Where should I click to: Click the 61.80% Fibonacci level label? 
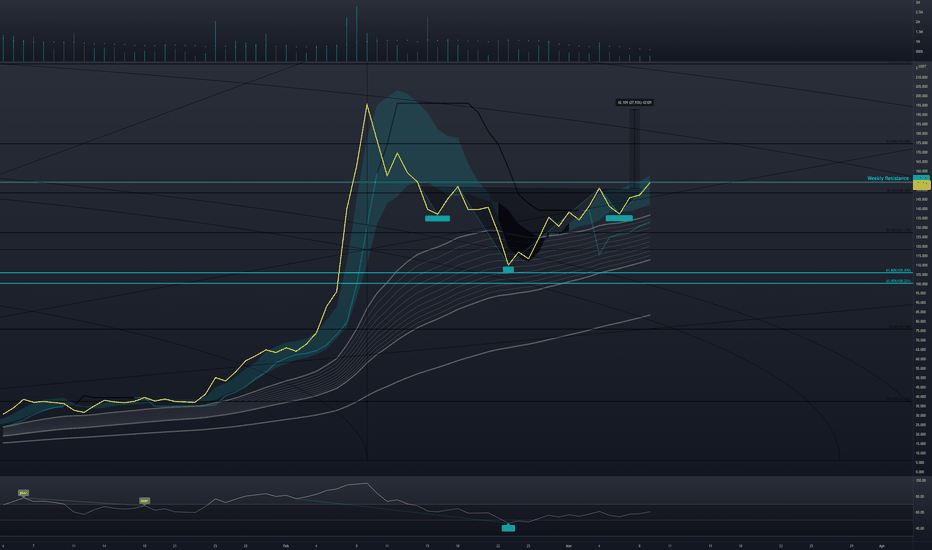pyautogui.click(x=898, y=271)
